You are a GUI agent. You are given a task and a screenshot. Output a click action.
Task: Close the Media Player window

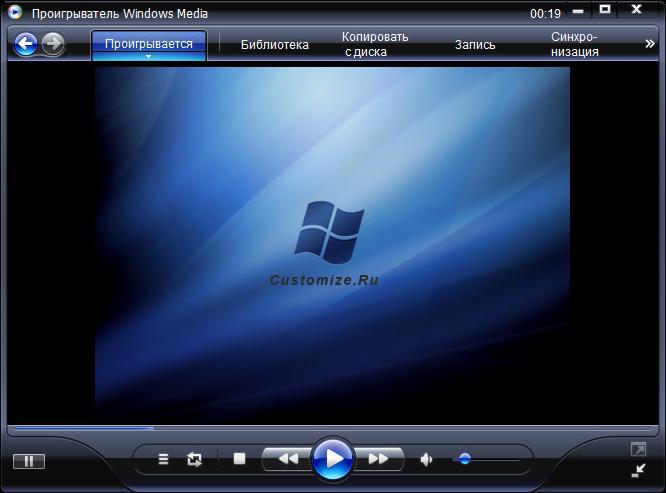pyautogui.click(x=636, y=9)
